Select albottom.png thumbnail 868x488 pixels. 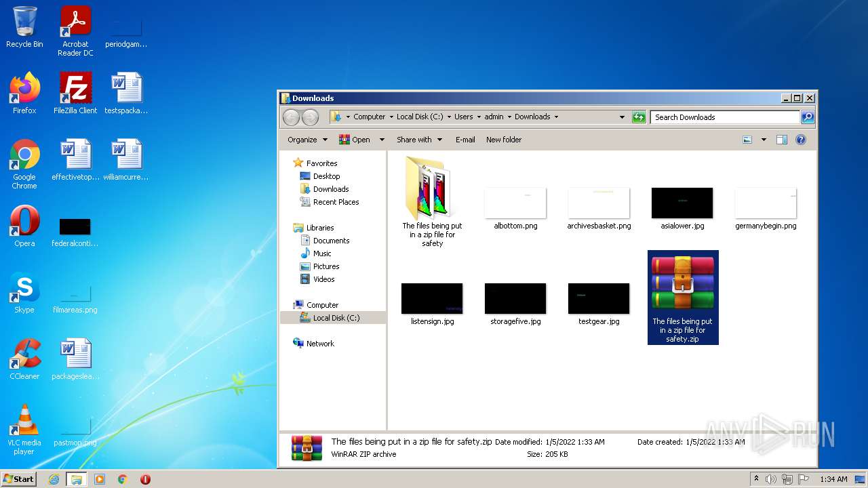pyautogui.click(x=515, y=208)
